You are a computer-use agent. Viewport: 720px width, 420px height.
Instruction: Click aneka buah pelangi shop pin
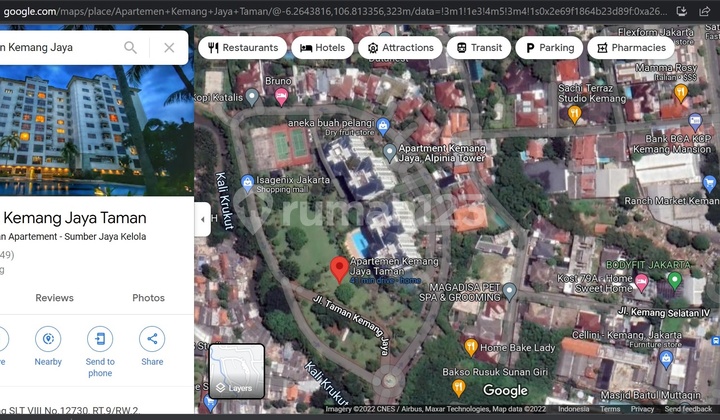coord(383,125)
